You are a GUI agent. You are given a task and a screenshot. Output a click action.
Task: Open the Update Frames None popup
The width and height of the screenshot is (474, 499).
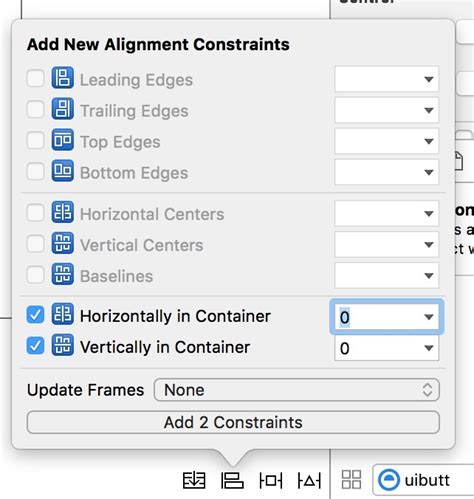(x=297, y=390)
